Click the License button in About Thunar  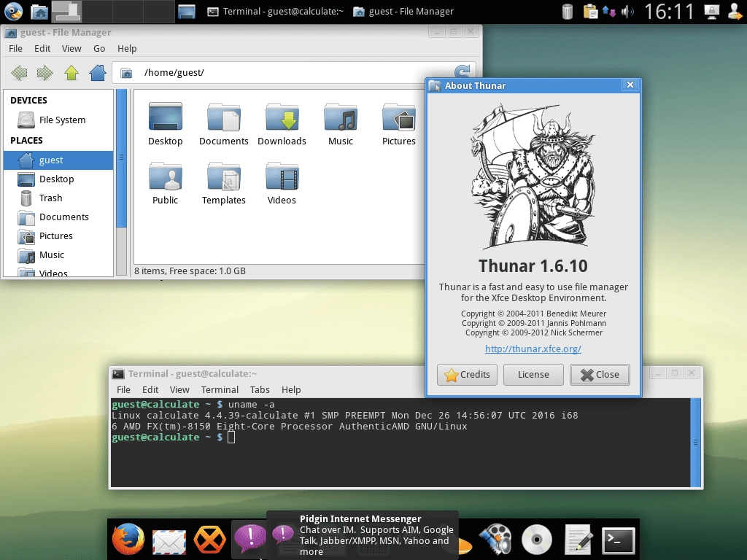pyautogui.click(x=533, y=375)
